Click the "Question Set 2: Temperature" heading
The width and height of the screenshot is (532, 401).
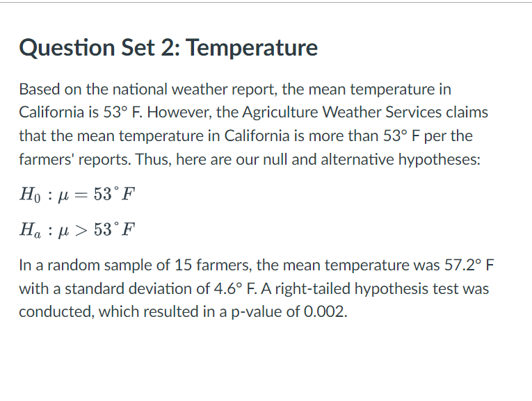pyautogui.click(x=168, y=48)
